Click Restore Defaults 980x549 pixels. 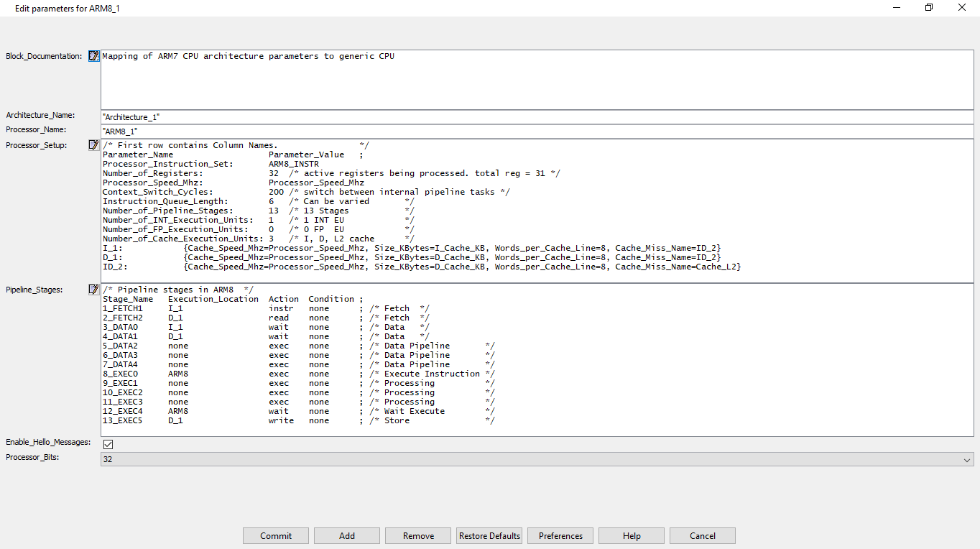coord(489,535)
